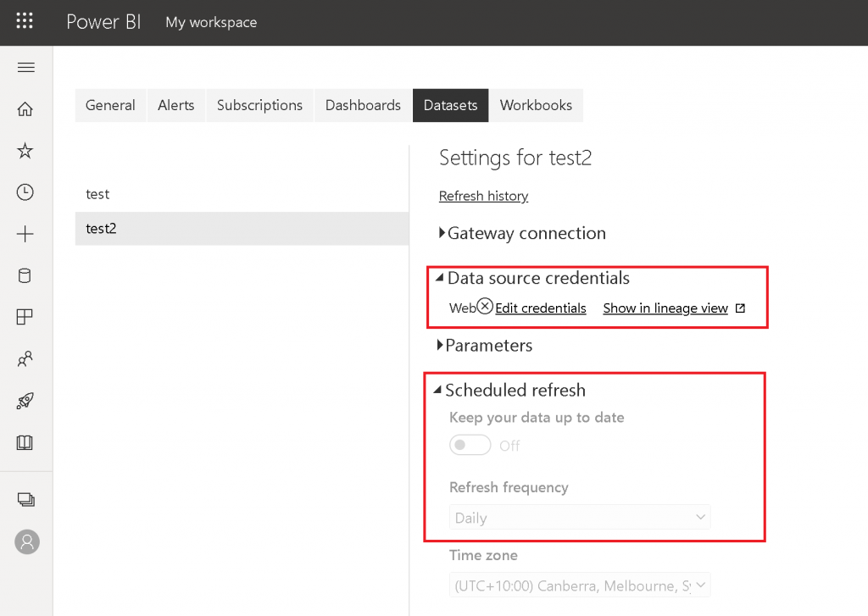Click the hamburger navigation menu icon
868x616 pixels.
click(25, 68)
